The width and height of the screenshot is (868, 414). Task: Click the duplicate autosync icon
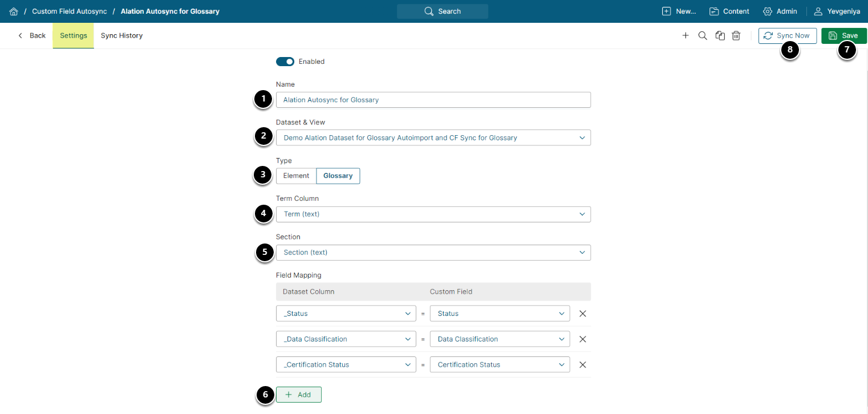point(720,35)
